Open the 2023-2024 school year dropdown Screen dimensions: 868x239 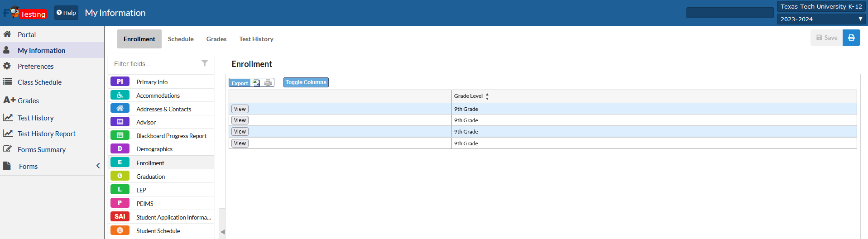point(821,19)
